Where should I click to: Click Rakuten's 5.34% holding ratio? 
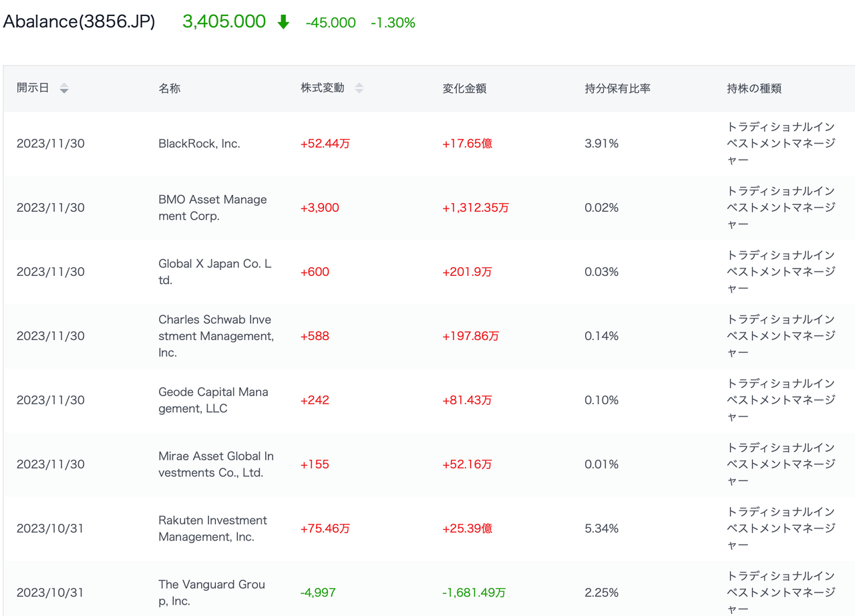click(x=601, y=528)
